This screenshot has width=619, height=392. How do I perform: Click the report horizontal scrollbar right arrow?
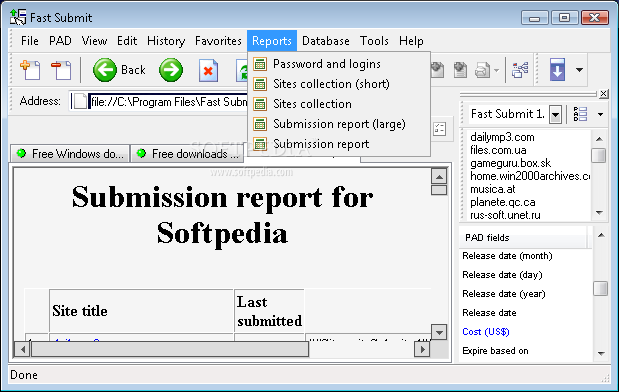(422, 349)
